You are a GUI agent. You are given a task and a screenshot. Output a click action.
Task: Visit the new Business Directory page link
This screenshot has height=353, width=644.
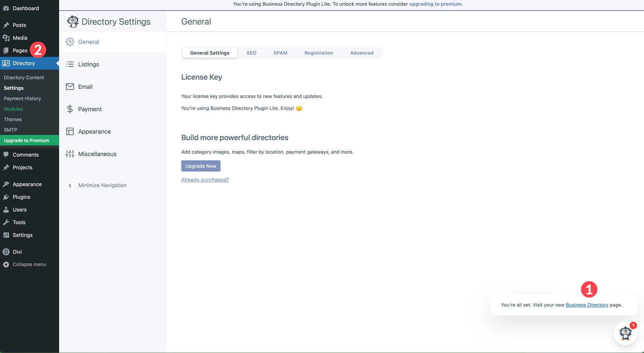587,305
